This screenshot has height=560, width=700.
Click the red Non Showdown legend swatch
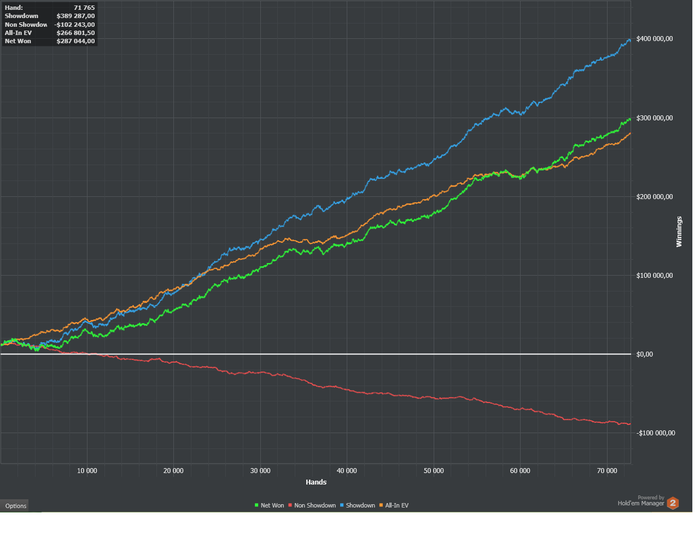tap(290, 506)
